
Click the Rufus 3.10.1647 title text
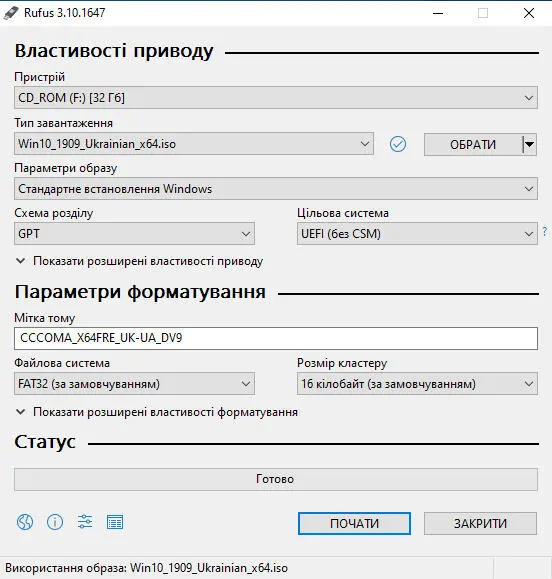pos(65,13)
